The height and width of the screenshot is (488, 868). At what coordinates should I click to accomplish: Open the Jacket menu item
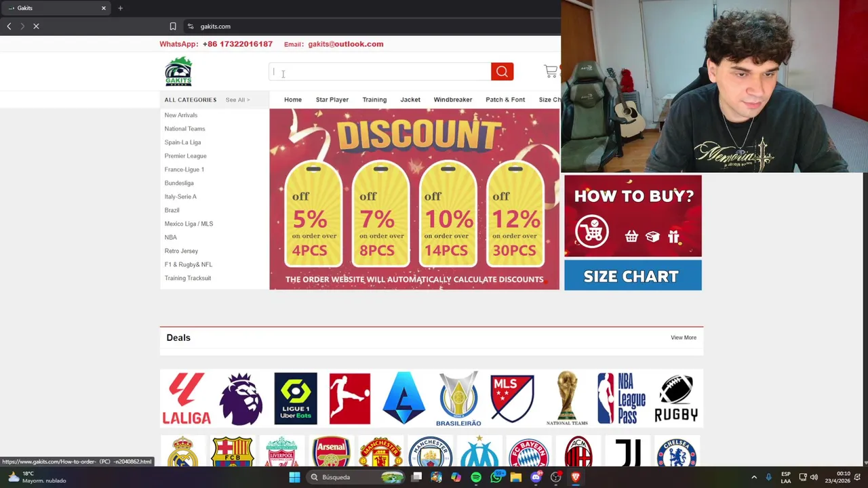tap(410, 100)
